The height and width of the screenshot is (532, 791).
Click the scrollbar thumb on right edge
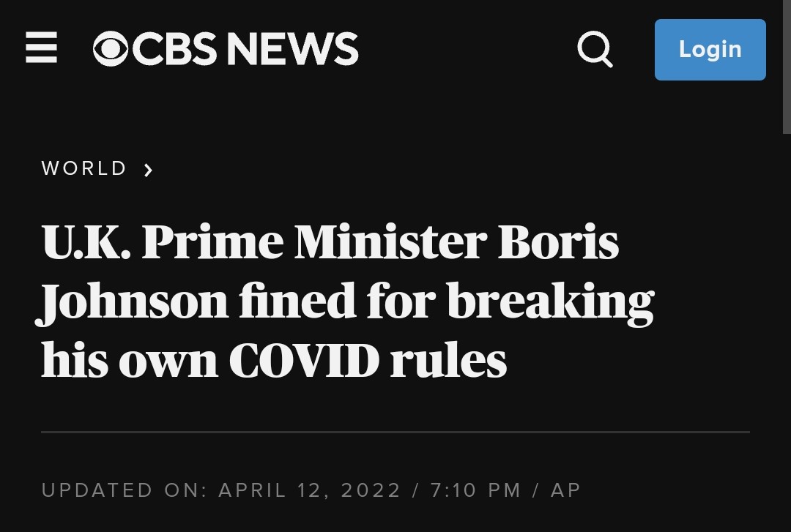pos(787,67)
